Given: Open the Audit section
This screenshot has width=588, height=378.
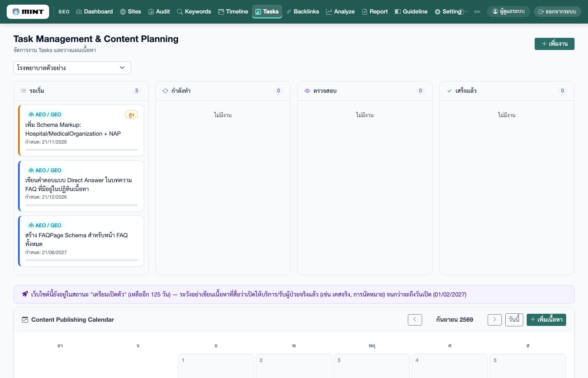Looking at the screenshot, I should [159, 12].
